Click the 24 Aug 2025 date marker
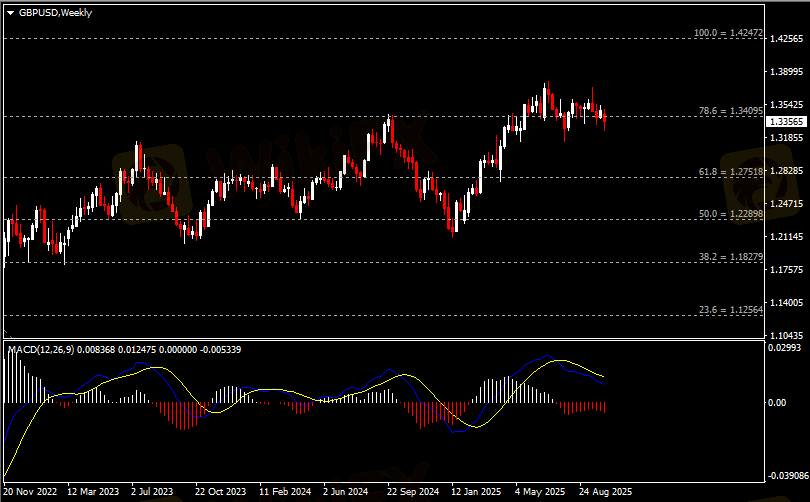Screen dimensions: 810x502 click(x=605, y=492)
